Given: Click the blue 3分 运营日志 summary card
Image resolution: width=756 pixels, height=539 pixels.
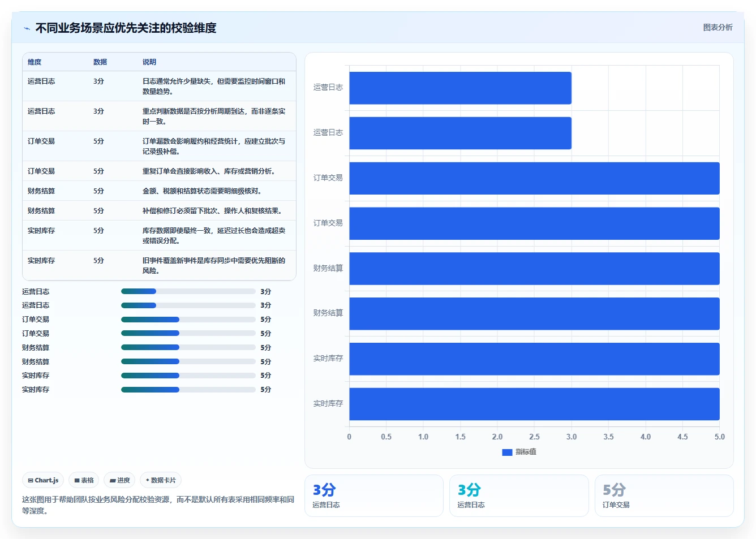Looking at the screenshot, I should pos(374,495).
